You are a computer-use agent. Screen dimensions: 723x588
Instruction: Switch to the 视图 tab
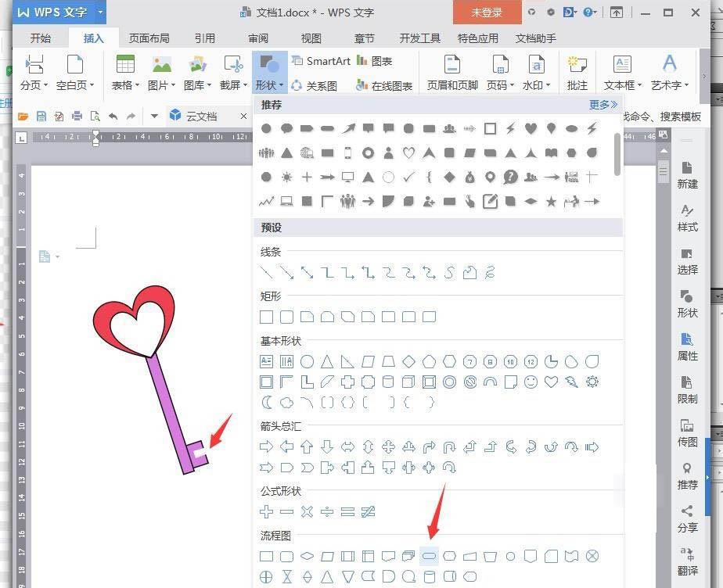[311, 38]
